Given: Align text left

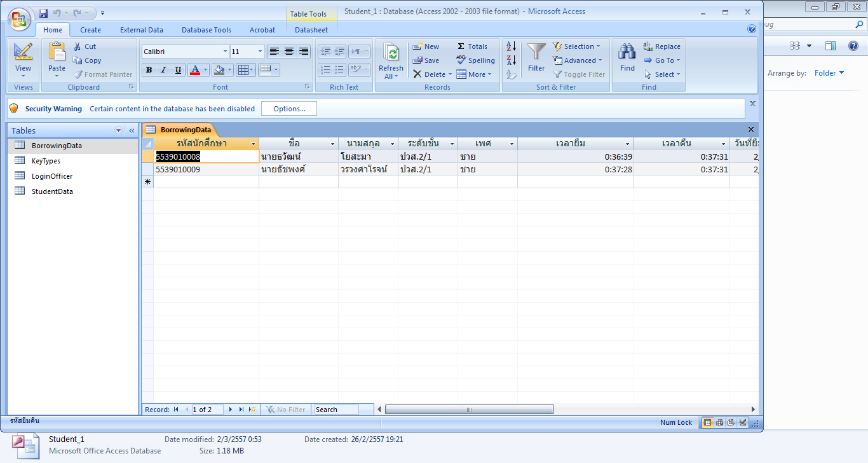Looking at the screenshot, I should [x=275, y=52].
